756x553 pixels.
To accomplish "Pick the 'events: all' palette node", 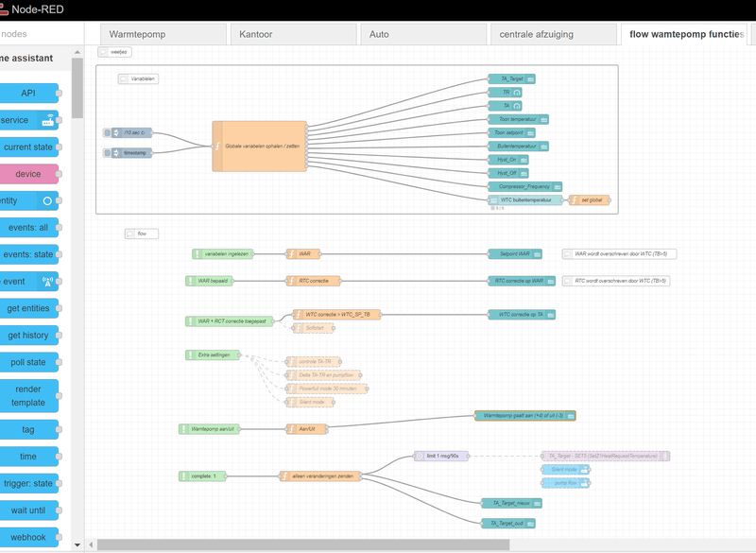I will 28,228.
